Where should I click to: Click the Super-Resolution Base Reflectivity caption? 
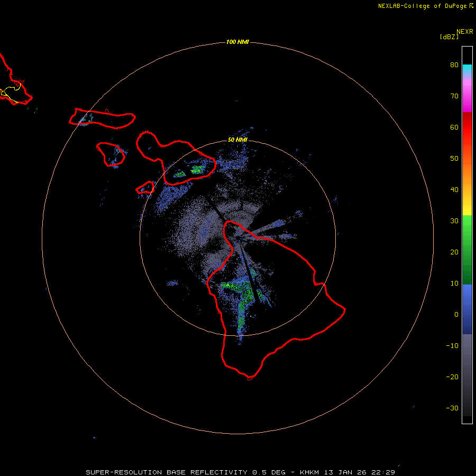point(240,472)
